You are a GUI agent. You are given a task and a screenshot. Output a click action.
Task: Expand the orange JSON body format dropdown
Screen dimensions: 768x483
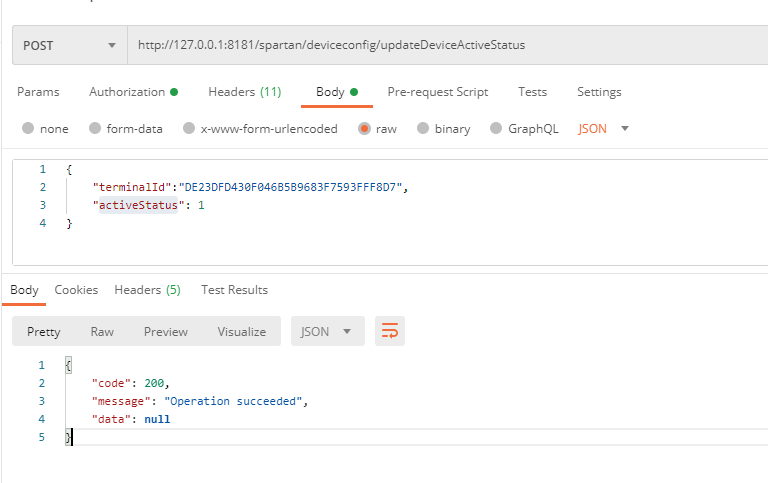pyautogui.click(x=604, y=129)
